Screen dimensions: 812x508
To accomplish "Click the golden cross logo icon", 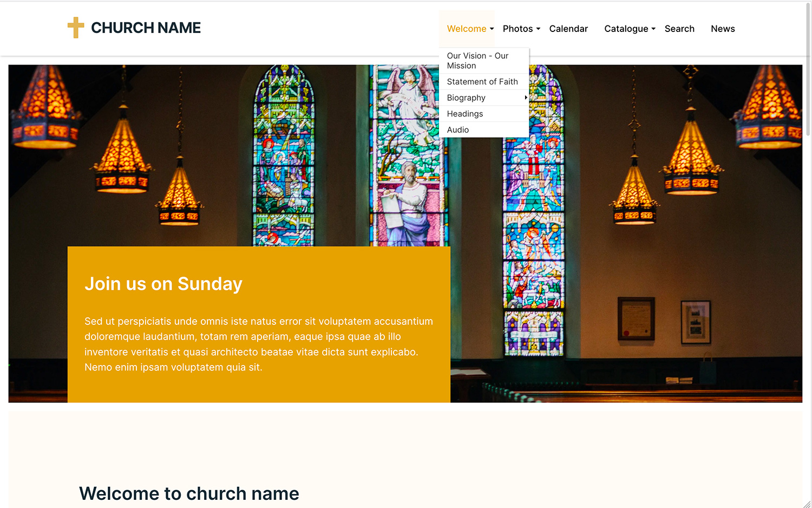I will pos(76,28).
